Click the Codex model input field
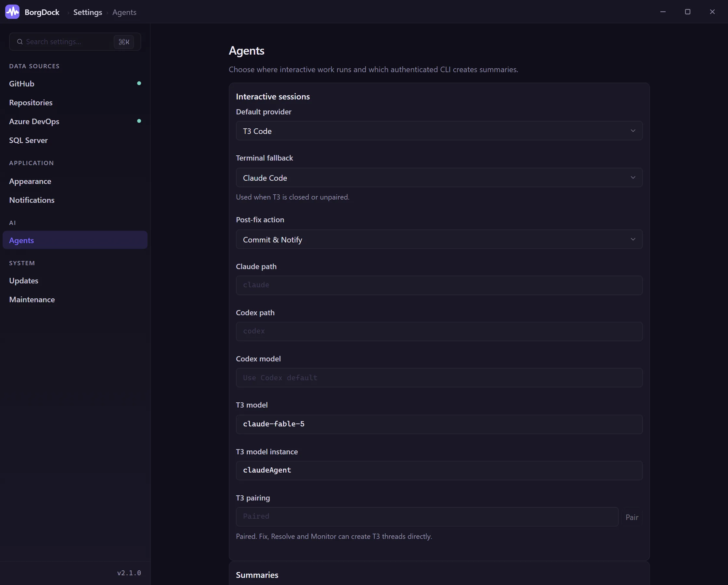 pyautogui.click(x=439, y=378)
